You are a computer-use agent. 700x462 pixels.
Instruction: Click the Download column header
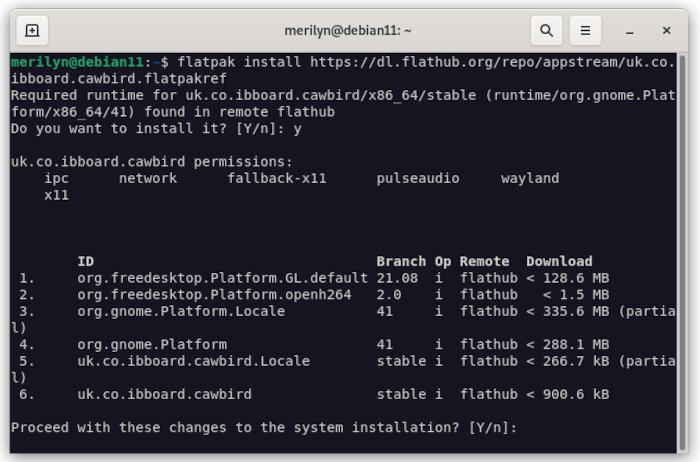coord(559,261)
